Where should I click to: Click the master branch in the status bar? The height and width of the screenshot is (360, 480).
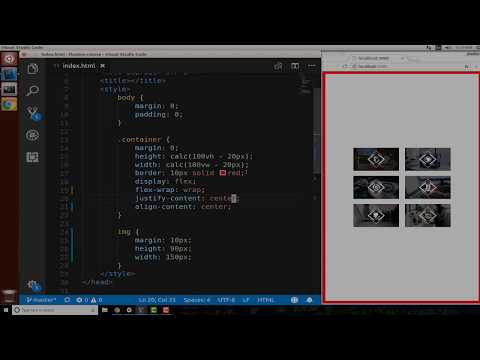(41, 300)
